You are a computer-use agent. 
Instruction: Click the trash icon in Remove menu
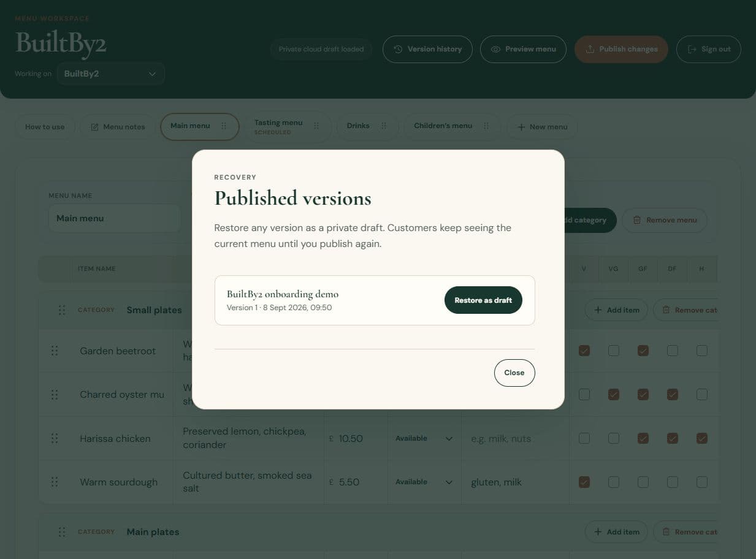637,220
